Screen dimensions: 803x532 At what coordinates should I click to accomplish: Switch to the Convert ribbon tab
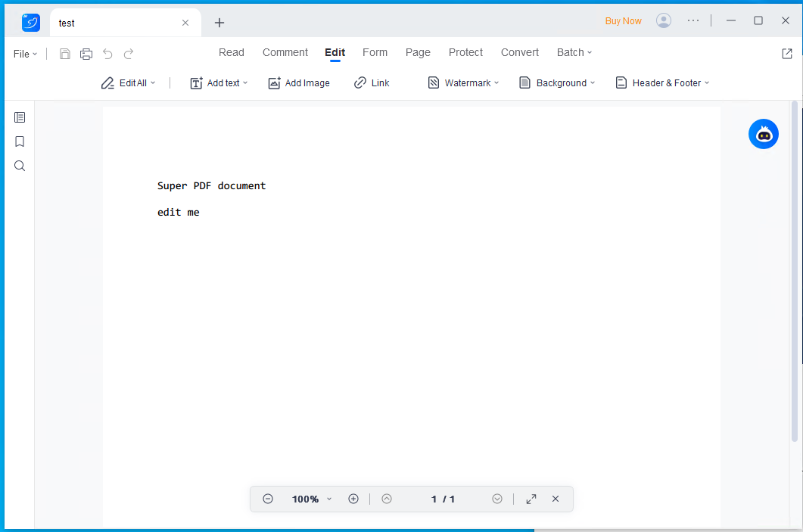[x=519, y=52]
